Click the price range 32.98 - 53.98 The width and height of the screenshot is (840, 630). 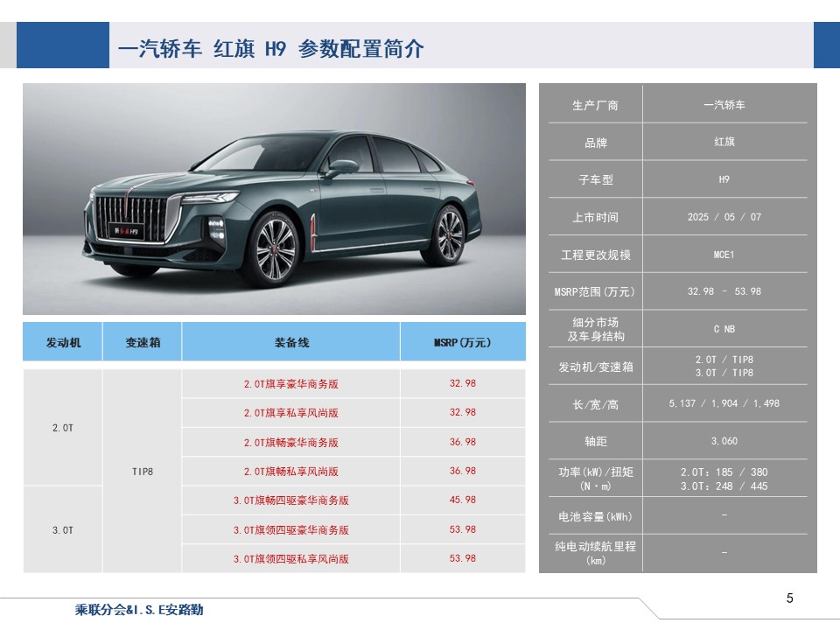724,291
